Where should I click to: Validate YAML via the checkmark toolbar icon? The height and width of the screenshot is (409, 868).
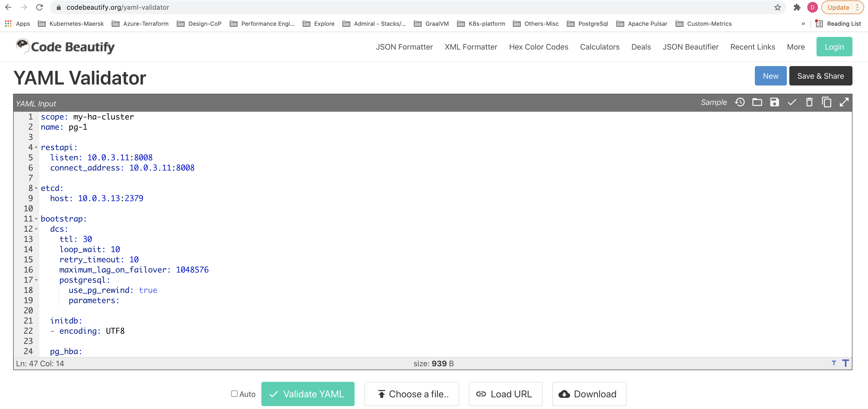(x=792, y=102)
